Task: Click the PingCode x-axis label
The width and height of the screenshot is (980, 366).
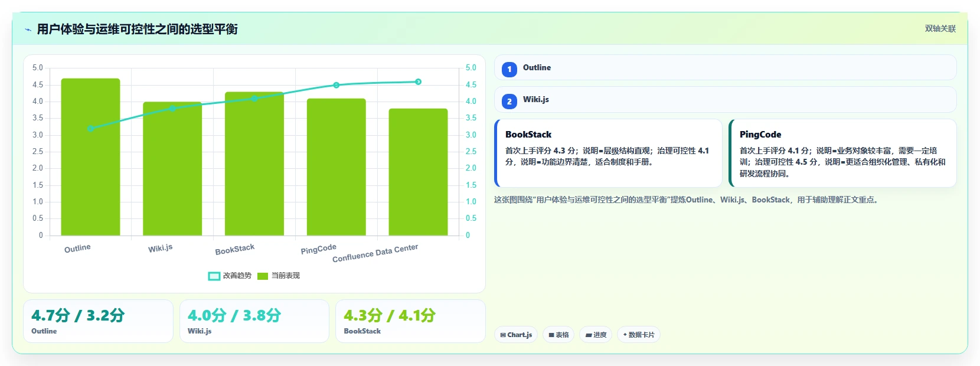Action: tap(319, 249)
